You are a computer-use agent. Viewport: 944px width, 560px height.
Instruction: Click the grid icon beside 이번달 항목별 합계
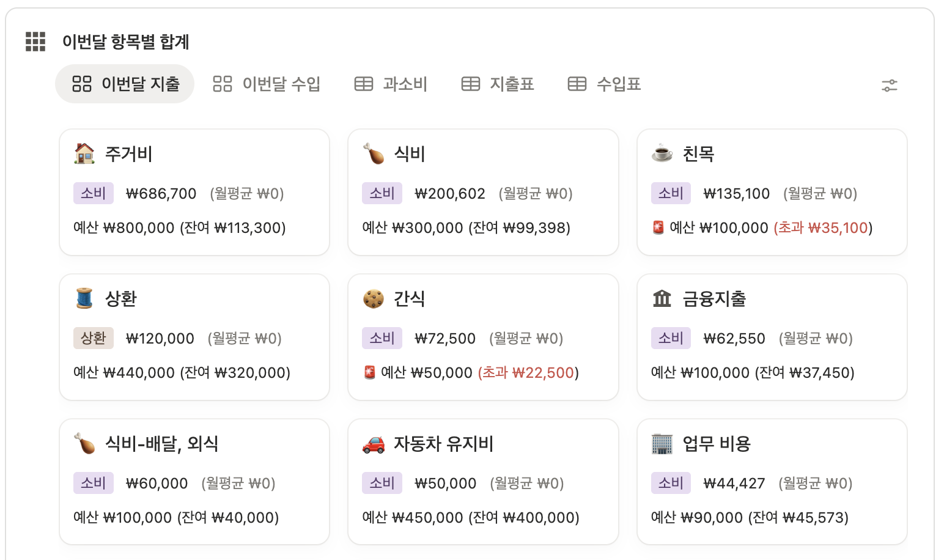click(x=35, y=42)
